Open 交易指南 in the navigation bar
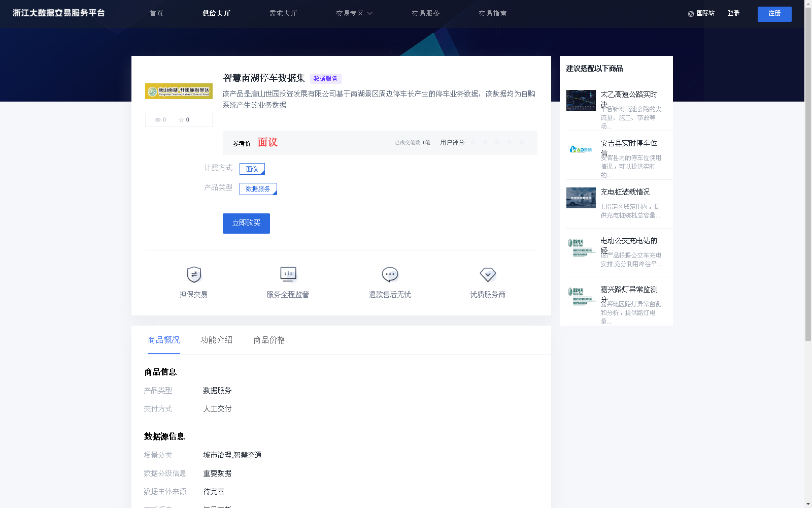The image size is (812, 508). (x=493, y=14)
